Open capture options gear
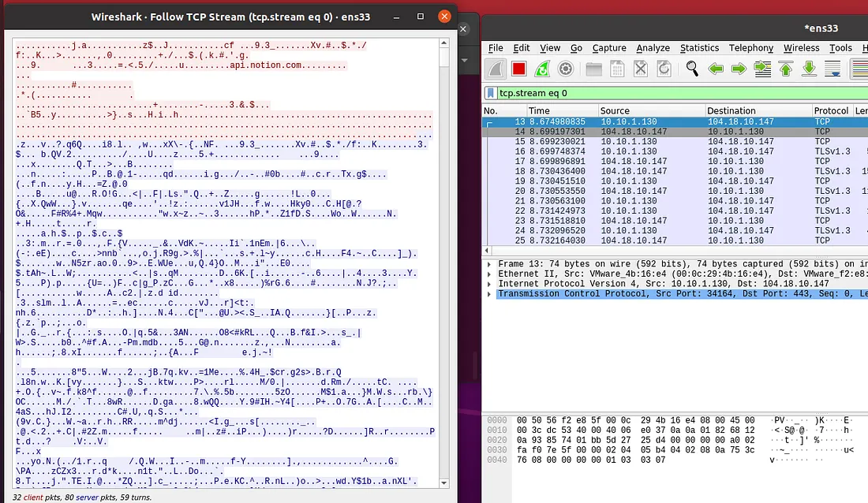The width and height of the screenshot is (868, 503). click(x=565, y=69)
